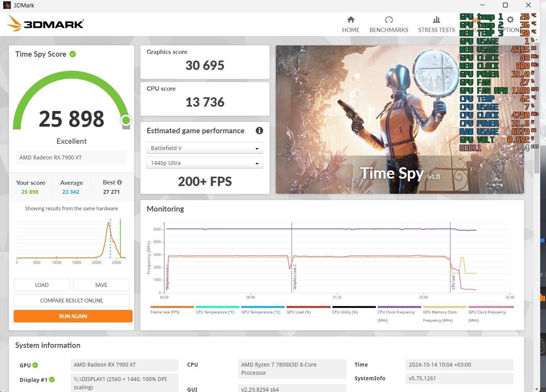Click the SystemInfo version v5.75.1261

point(459,378)
